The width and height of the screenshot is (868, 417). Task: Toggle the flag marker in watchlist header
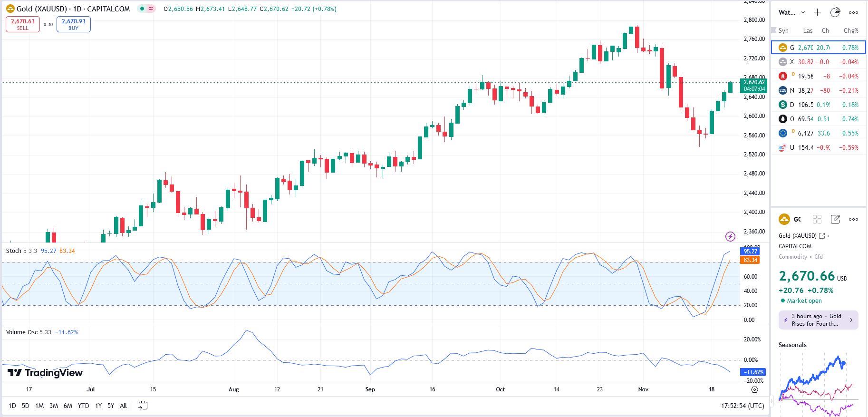774,30
